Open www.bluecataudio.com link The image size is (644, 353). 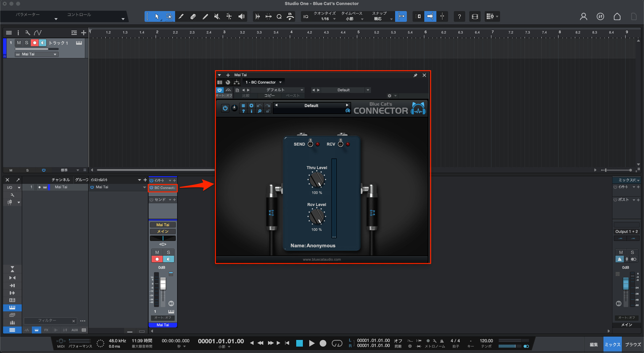tap(322, 259)
